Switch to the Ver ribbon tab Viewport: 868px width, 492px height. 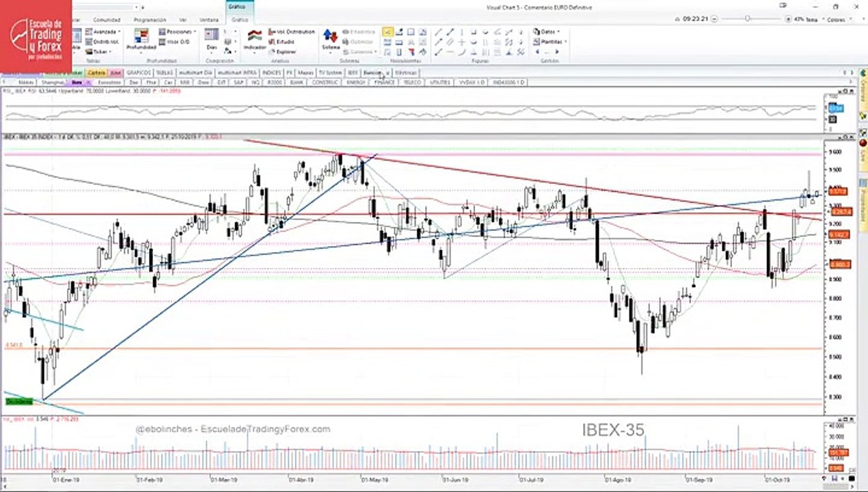tap(182, 20)
